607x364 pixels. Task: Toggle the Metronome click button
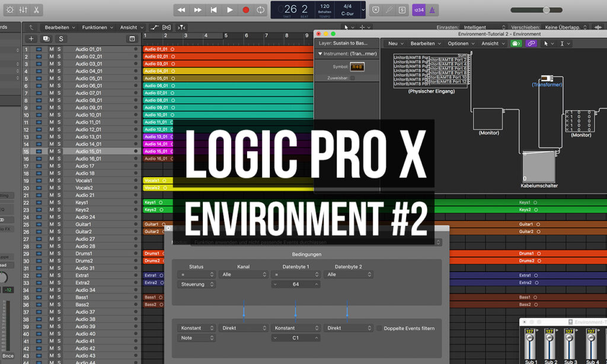pyautogui.click(x=432, y=10)
